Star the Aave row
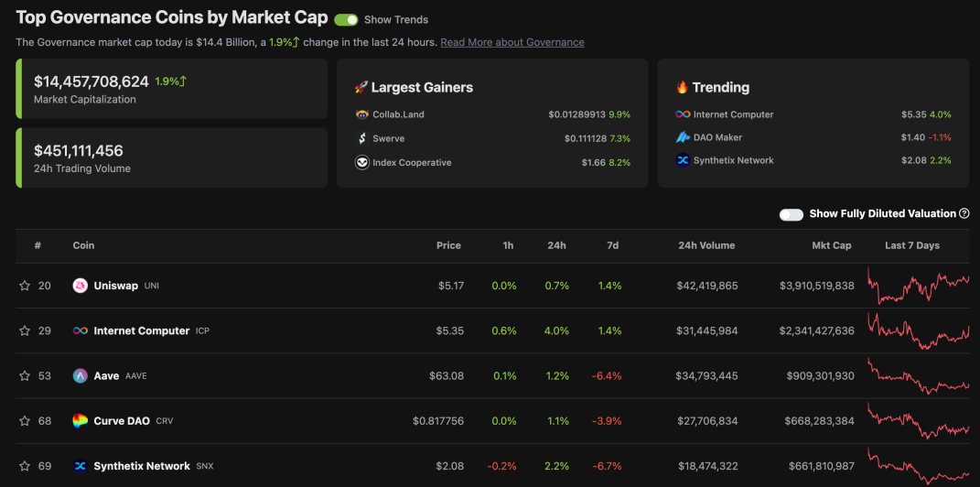The height and width of the screenshot is (487, 980). (x=25, y=375)
